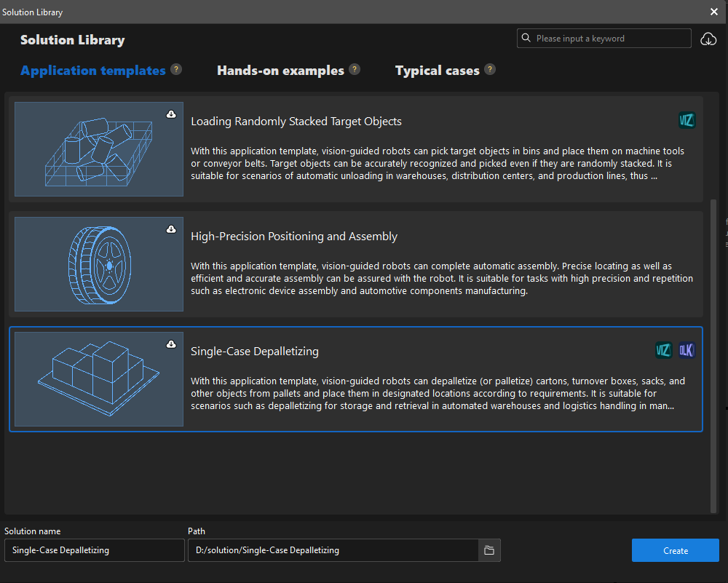Open the folder browser next to Path
The width and height of the screenshot is (728, 583).
pyautogui.click(x=489, y=550)
